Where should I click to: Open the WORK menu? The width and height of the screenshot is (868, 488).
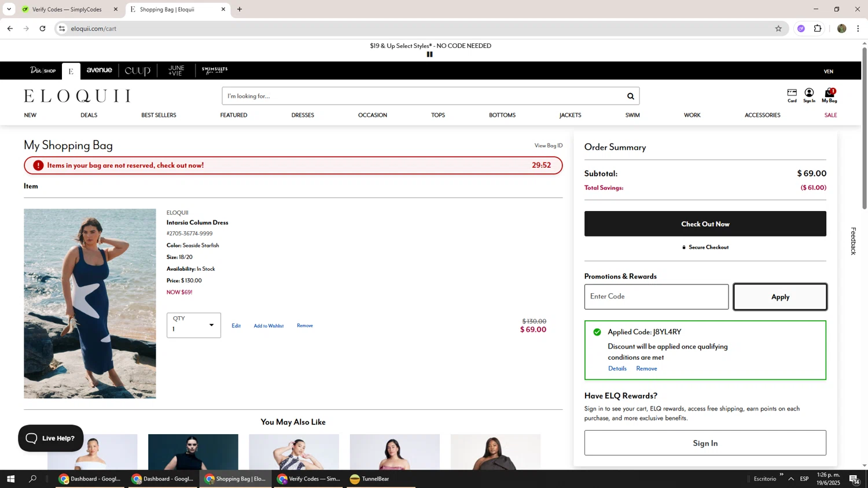pyautogui.click(x=692, y=115)
